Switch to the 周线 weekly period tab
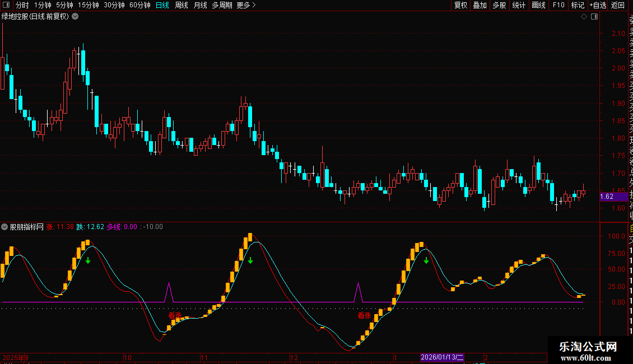Screen dimensions: 633x364 point(181,5)
